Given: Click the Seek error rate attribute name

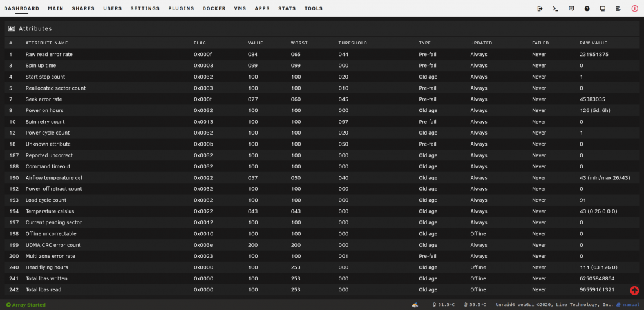Looking at the screenshot, I should (x=44, y=99).
